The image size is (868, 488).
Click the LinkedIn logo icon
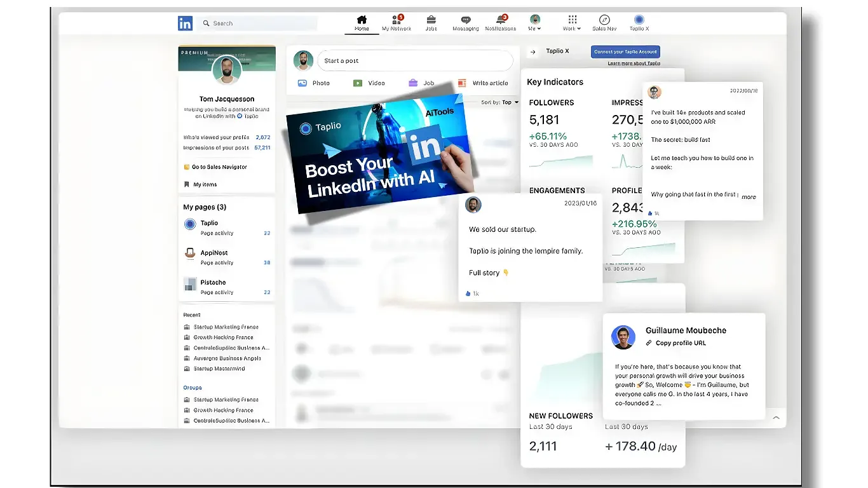coord(185,24)
